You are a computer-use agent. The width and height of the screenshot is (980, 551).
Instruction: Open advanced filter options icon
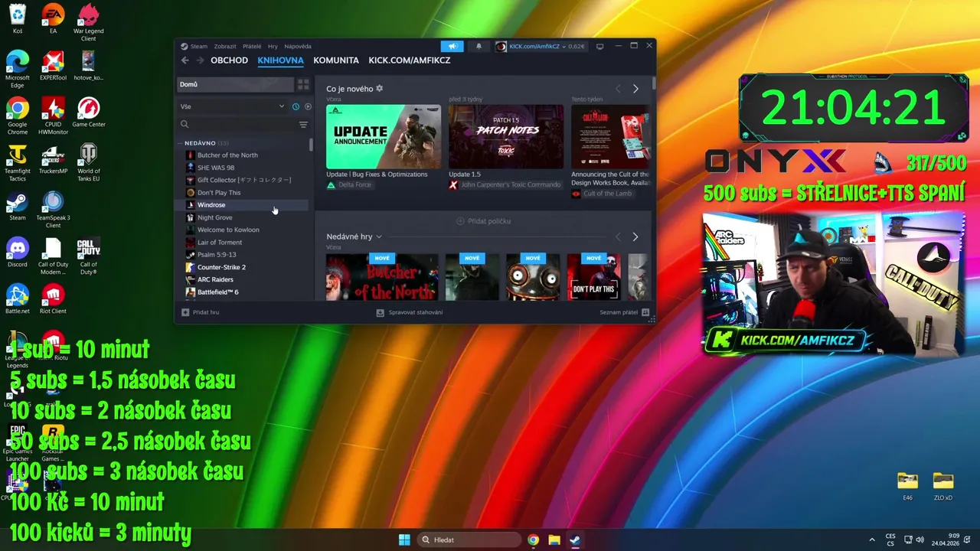coord(303,124)
